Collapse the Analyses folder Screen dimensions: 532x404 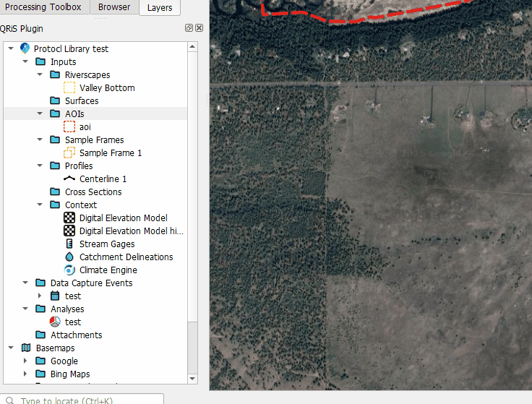click(x=25, y=309)
